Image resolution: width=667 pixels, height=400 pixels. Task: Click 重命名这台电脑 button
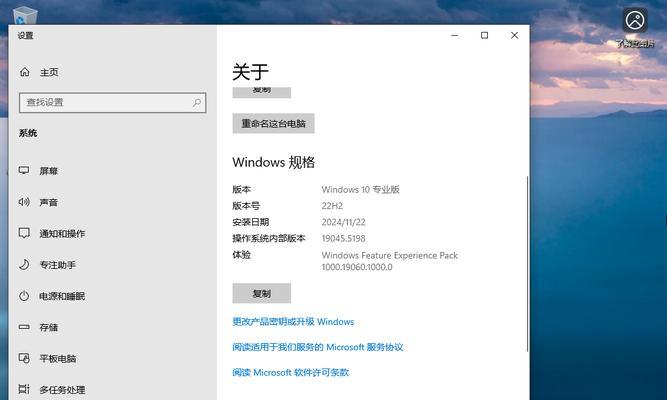point(274,123)
